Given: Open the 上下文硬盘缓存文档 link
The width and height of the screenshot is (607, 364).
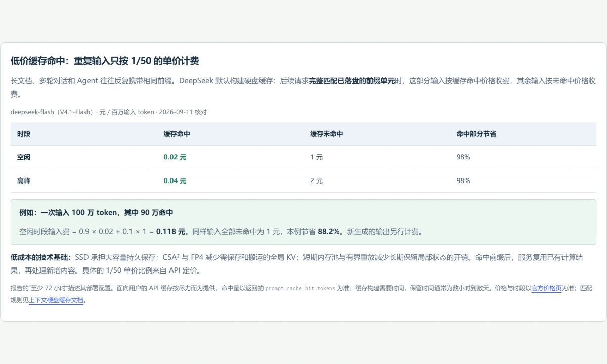Looking at the screenshot, I should pos(56,300).
